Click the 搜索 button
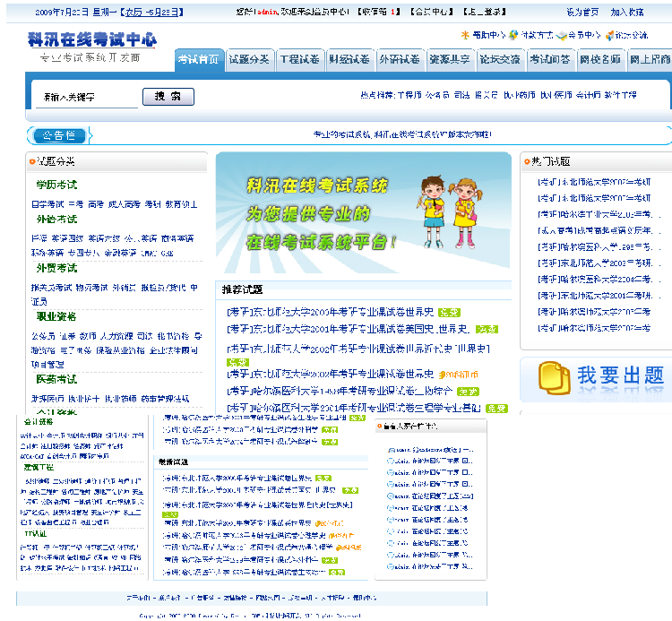Image resolution: width=672 pixels, height=621 pixels. click(168, 97)
